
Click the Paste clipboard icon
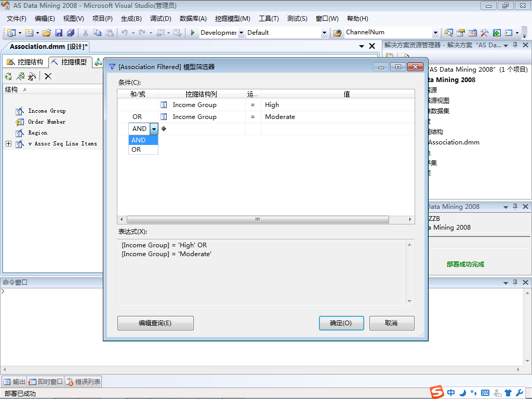pos(109,33)
